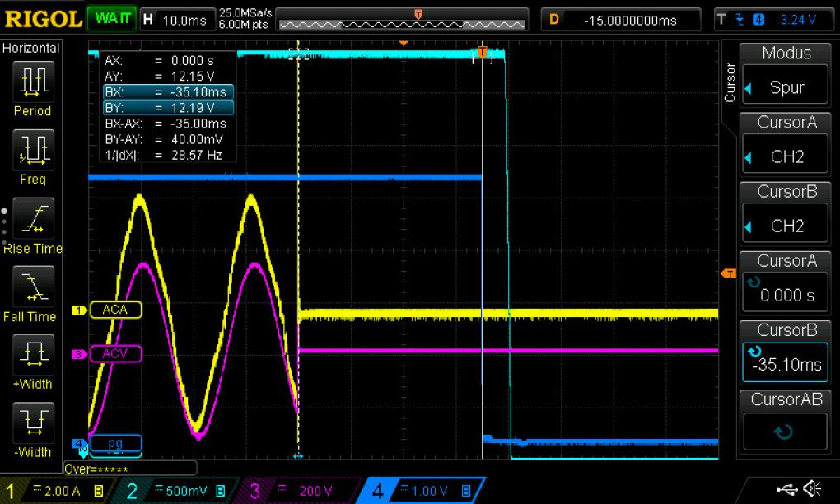Select the +Width measurement icon
Viewport: 840px width, 504px height.
coord(33,354)
